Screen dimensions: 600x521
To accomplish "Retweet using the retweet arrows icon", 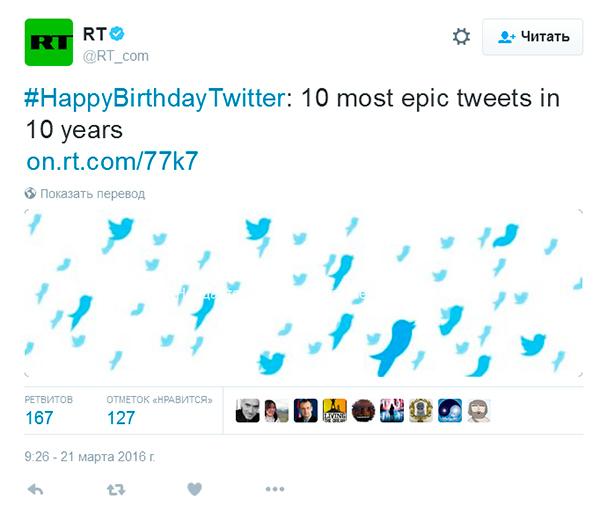I will click(x=116, y=489).
